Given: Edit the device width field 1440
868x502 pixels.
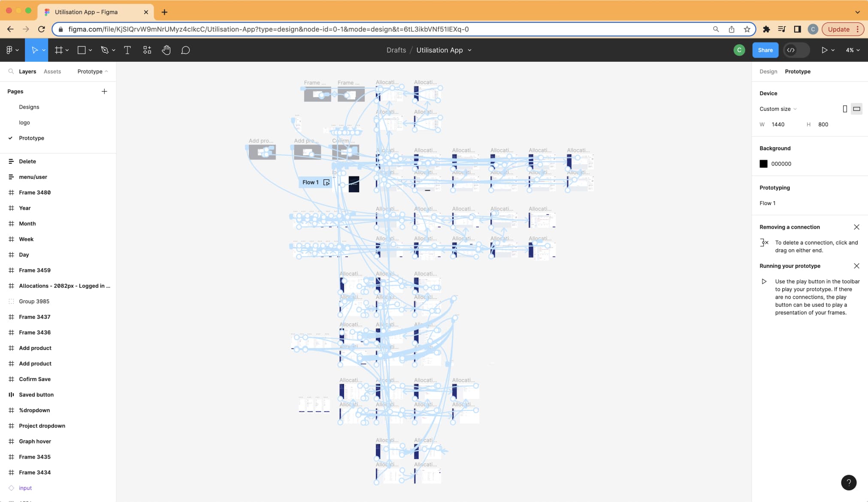Looking at the screenshot, I should click(x=778, y=124).
